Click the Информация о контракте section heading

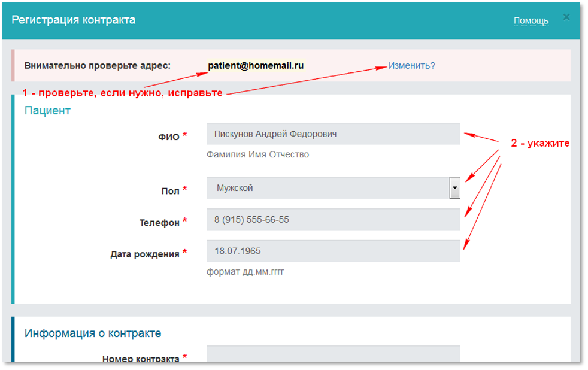[93, 333]
